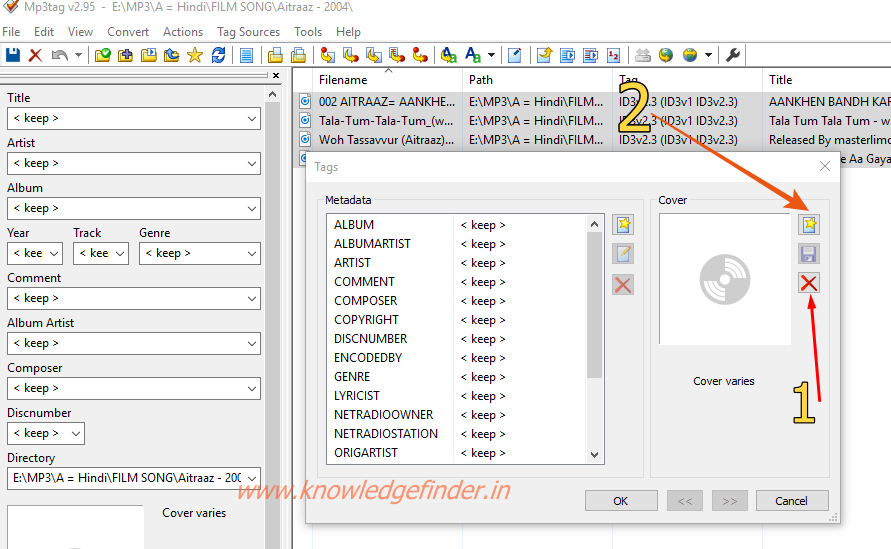The width and height of the screenshot is (891, 549).
Task: Expand the Composer dropdown
Action: coord(252,389)
